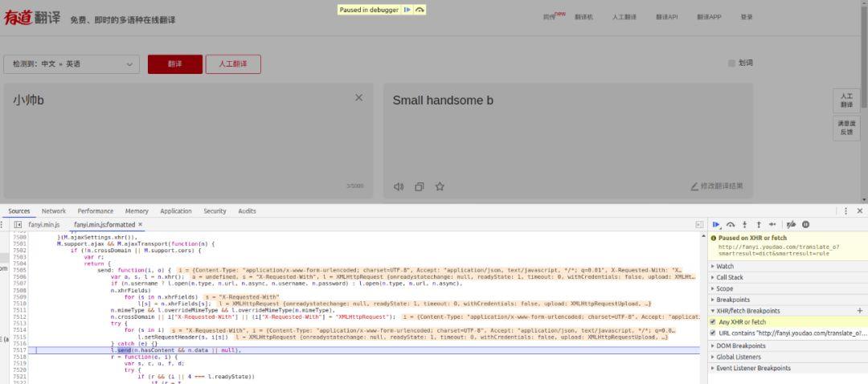Screen dimensions: 868x384
Task: Switch to the Sources tab
Action: pos(18,211)
